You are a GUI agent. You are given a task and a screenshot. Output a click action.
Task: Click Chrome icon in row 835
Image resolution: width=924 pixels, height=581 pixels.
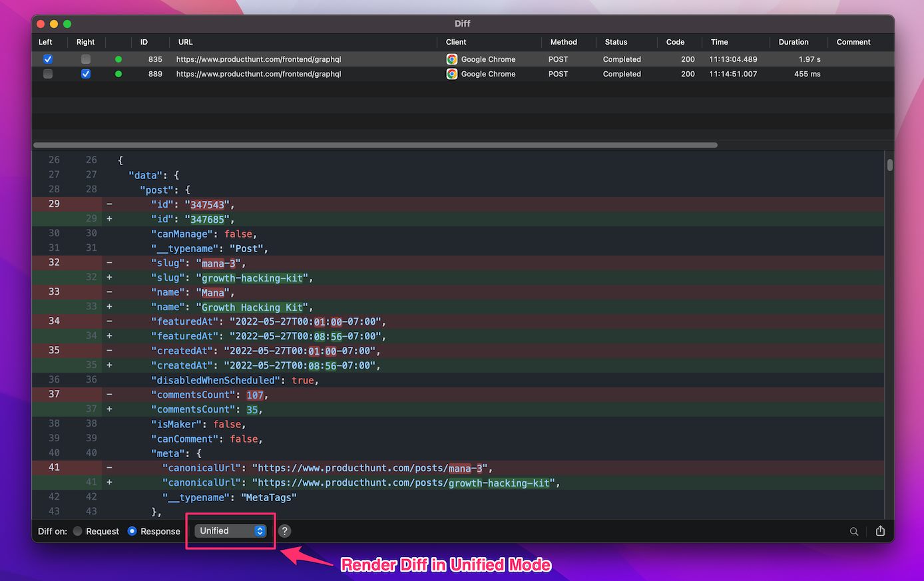pos(452,59)
